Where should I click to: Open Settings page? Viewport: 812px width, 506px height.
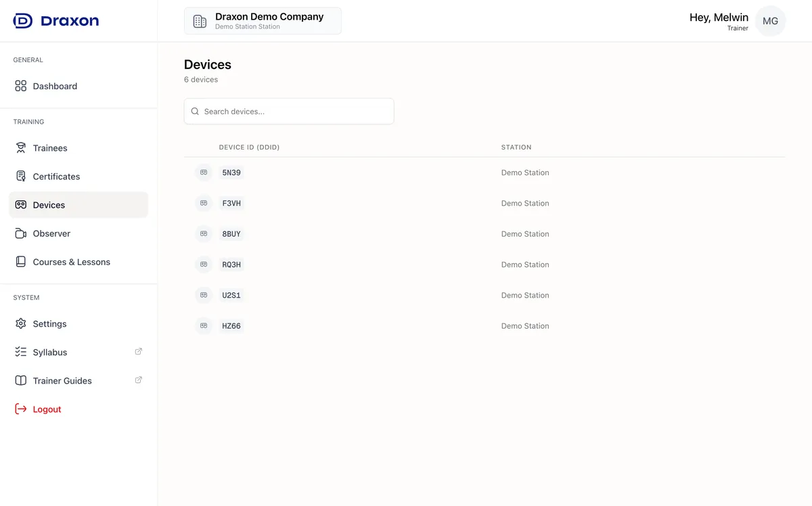pyautogui.click(x=78, y=324)
